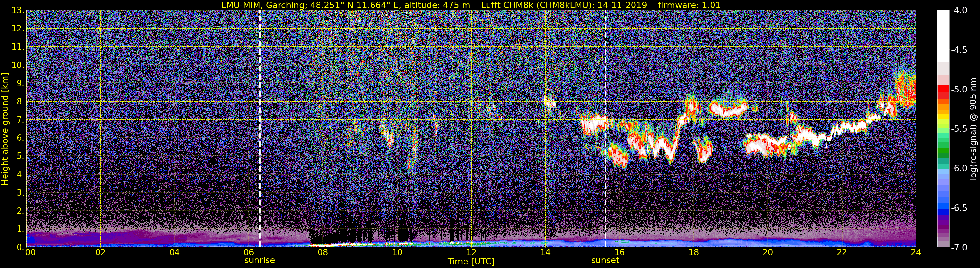This screenshot has width=980, height=268.
Task: Click the '7.' height axis tick label
Action: [20, 120]
